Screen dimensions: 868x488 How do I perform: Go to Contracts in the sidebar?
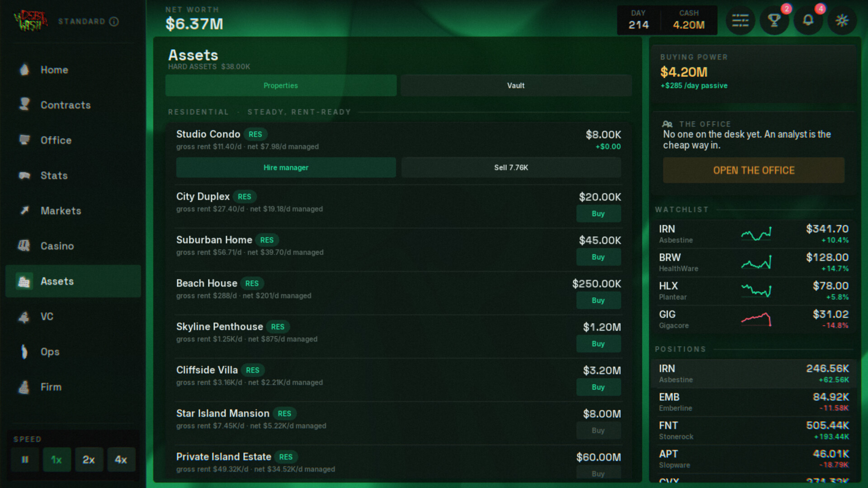[73, 105]
